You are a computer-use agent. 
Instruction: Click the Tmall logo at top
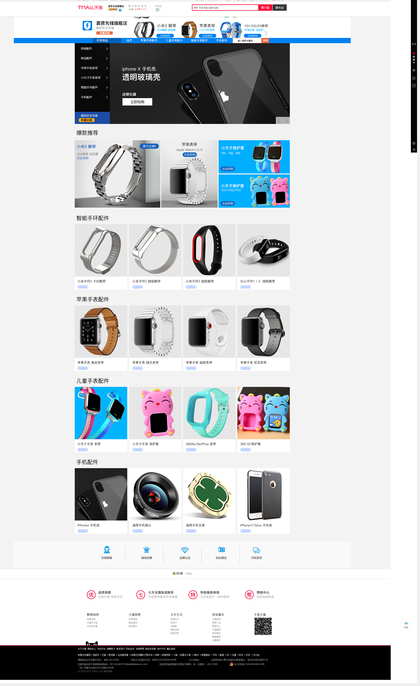click(x=90, y=7)
